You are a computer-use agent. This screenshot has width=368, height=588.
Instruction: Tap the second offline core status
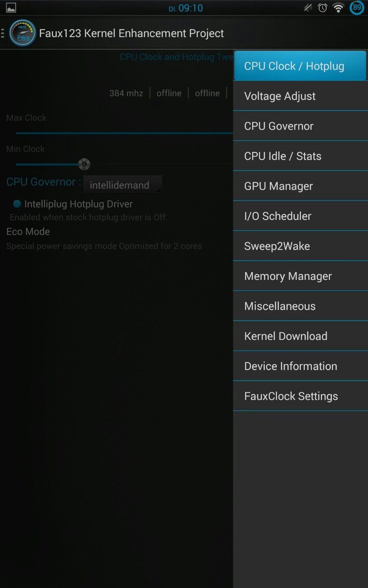207,93
